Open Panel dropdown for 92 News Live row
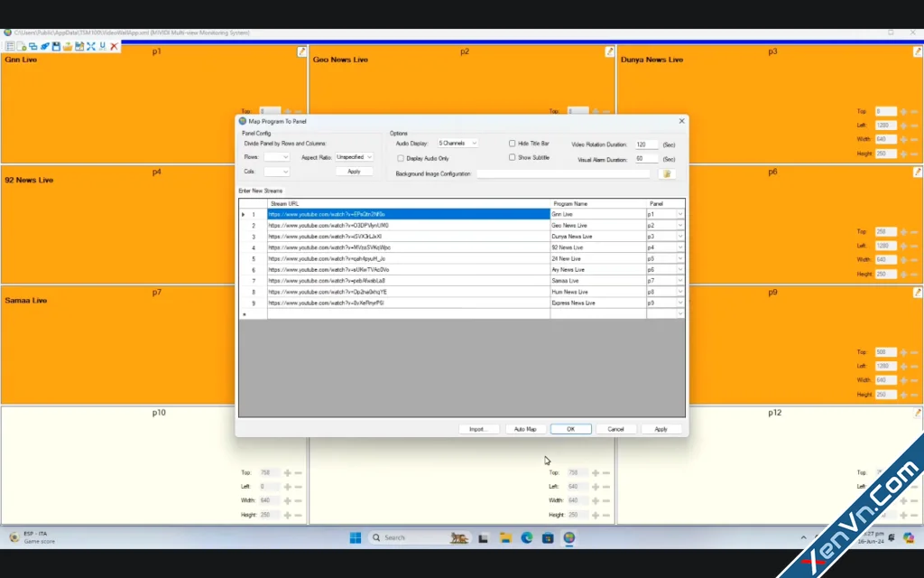The height and width of the screenshot is (578, 924). tap(680, 247)
